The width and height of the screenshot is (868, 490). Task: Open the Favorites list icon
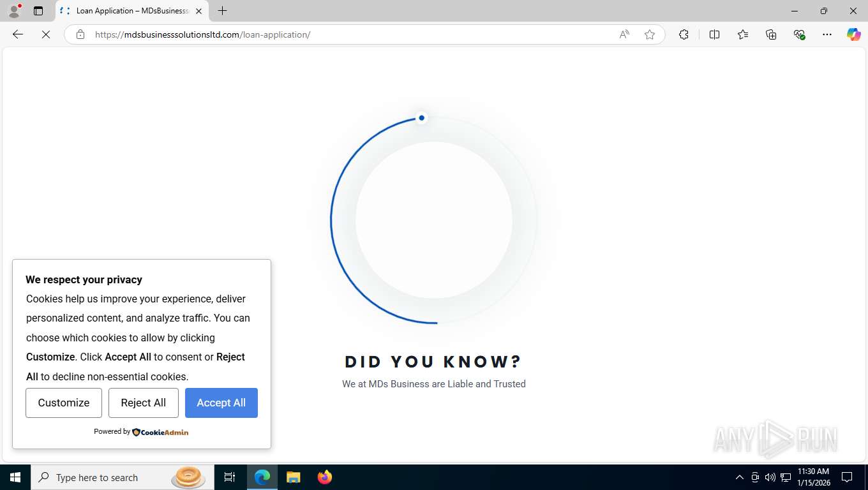point(743,34)
